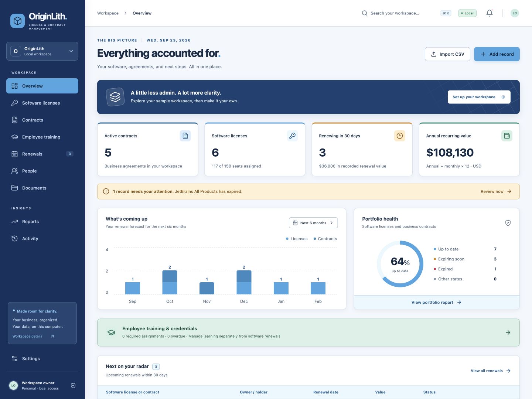This screenshot has width=532, height=399.
Task: Open Settings in the sidebar
Action: click(42, 358)
